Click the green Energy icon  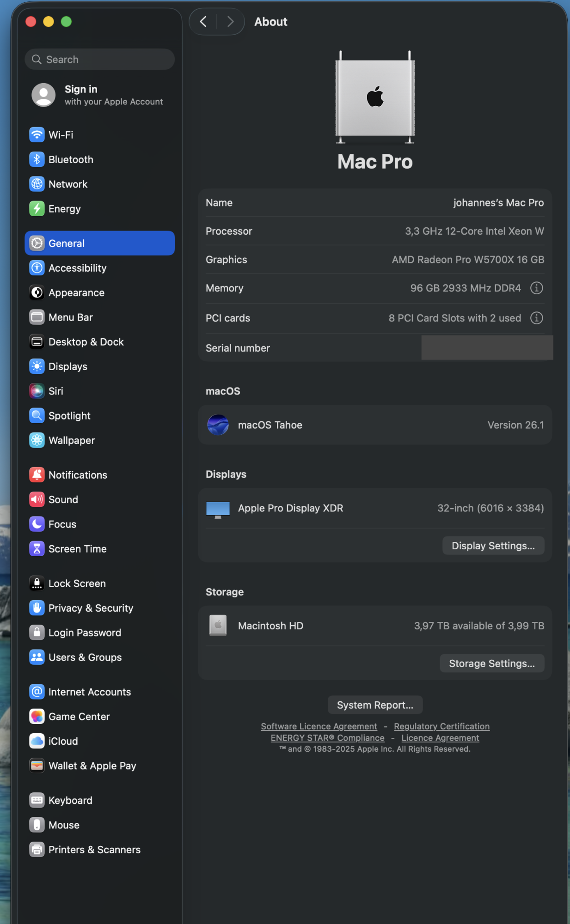[x=37, y=209]
